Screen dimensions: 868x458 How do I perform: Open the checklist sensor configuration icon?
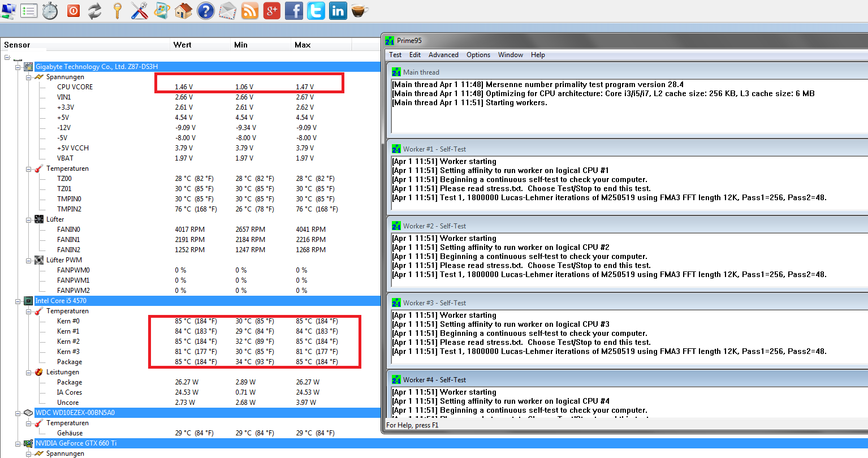point(29,11)
